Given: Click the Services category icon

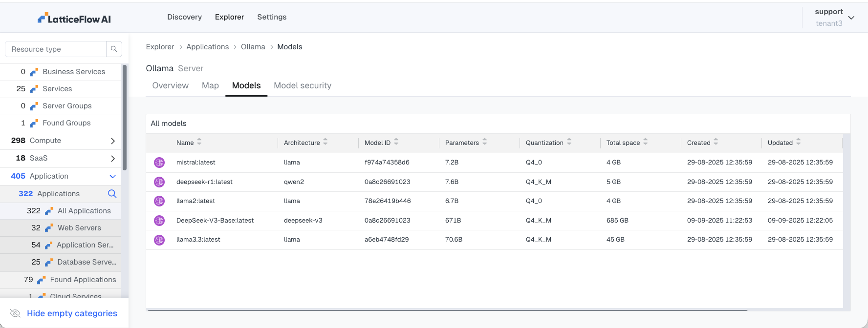Looking at the screenshot, I should (34, 89).
